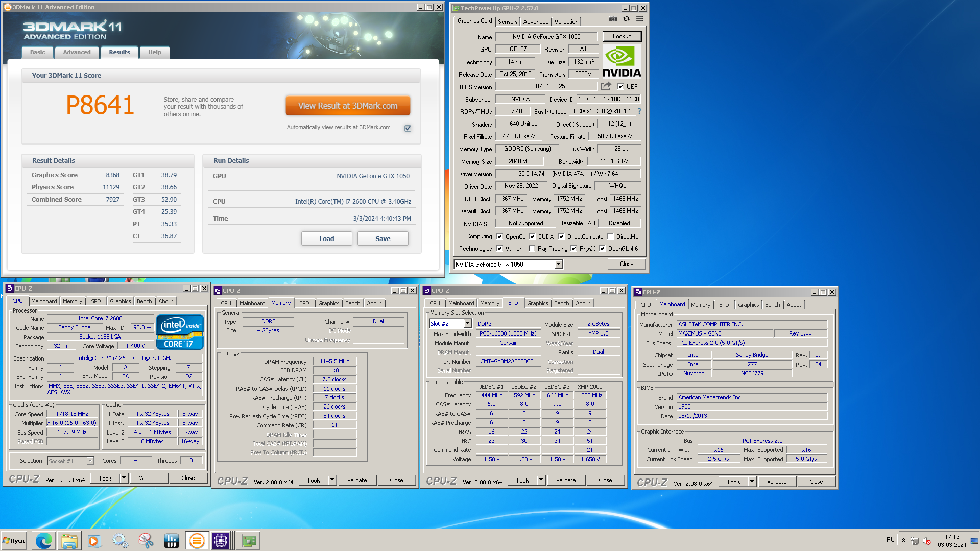Image resolution: width=980 pixels, height=551 pixels.
Task: Click the NVIDIA GeForce GTX 1050 name field
Action: [546, 37]
